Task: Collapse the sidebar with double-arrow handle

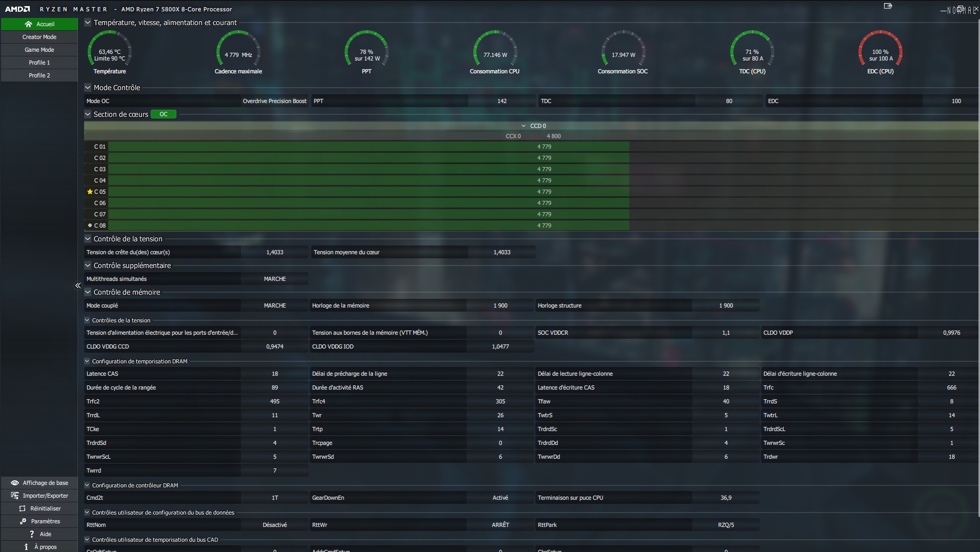Action: click(78, 285)
